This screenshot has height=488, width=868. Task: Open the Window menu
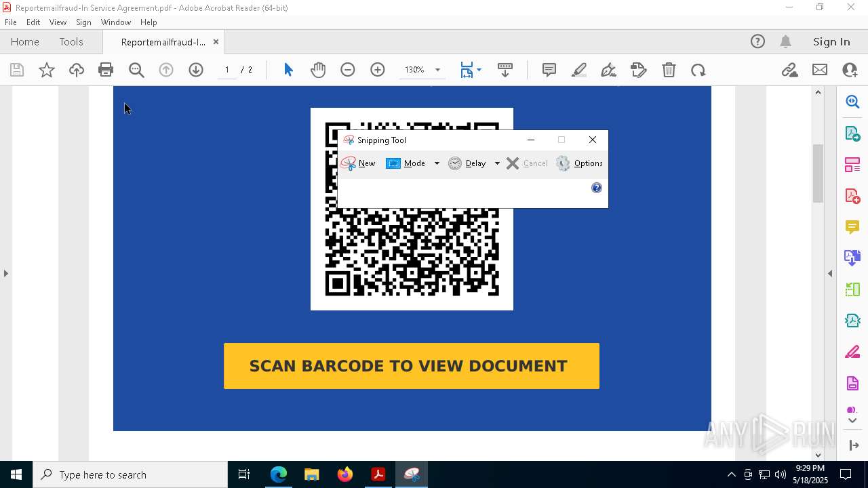pos(116,22)
